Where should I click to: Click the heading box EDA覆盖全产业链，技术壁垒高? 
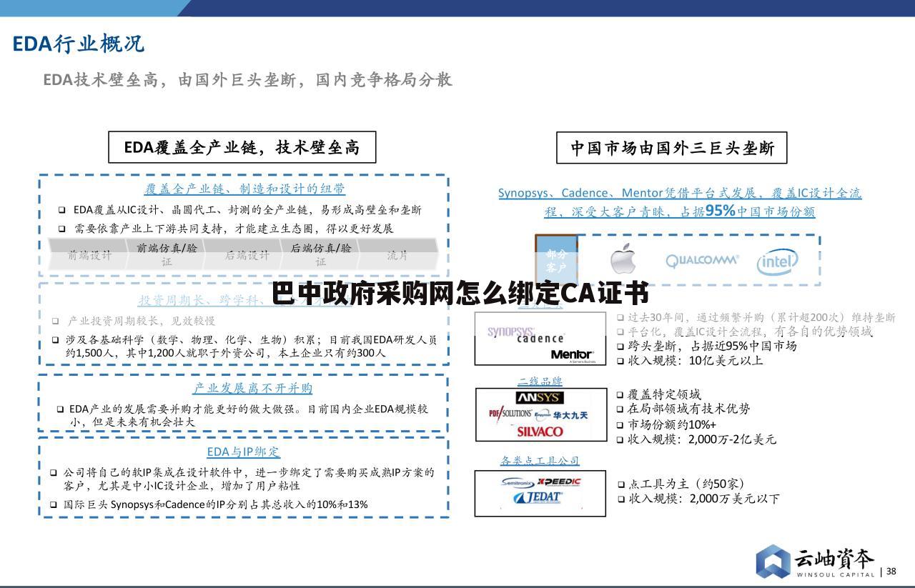tap(242, 147)
